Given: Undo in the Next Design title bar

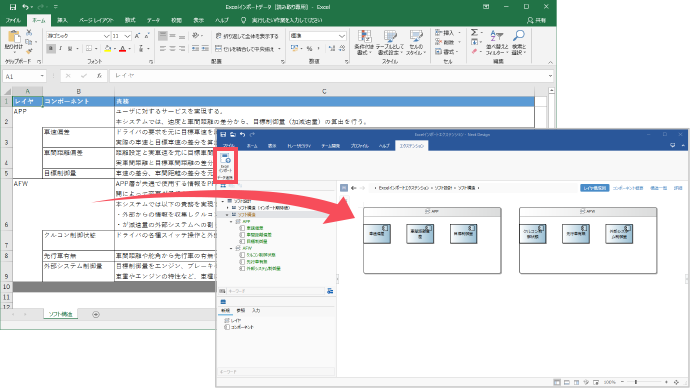Looking at the screenshot, I should pos(242,135).
